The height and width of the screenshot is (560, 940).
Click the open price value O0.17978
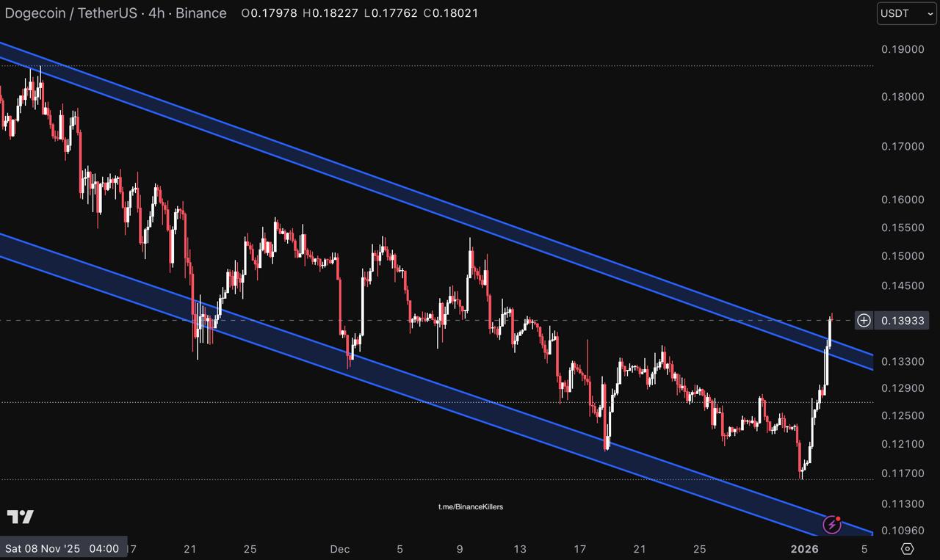click(x=269, y=13)
